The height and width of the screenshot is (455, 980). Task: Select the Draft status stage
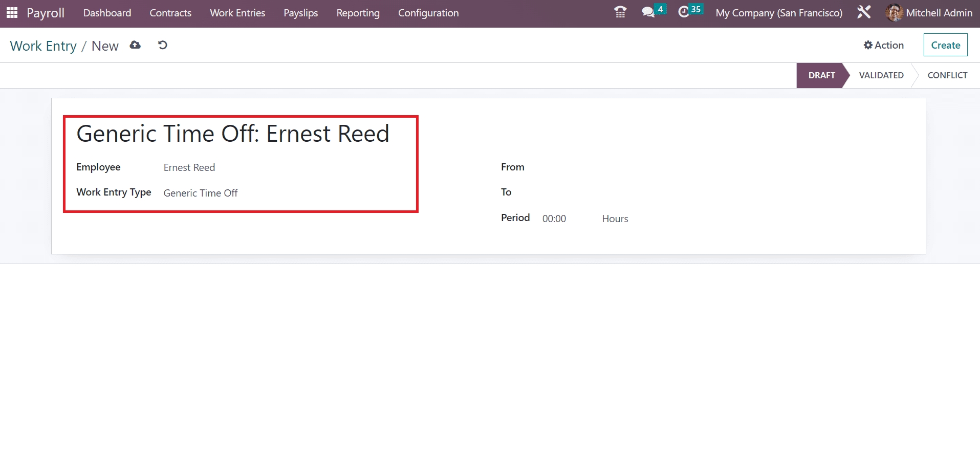(x=821, y=75)
